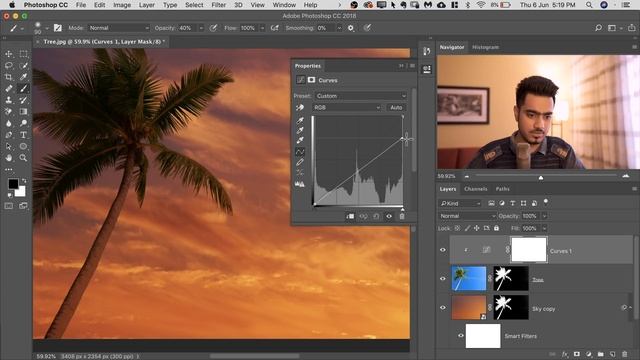Select the Zoom tool
This screenshot has height=360, width=640.
tap(23, 158)
